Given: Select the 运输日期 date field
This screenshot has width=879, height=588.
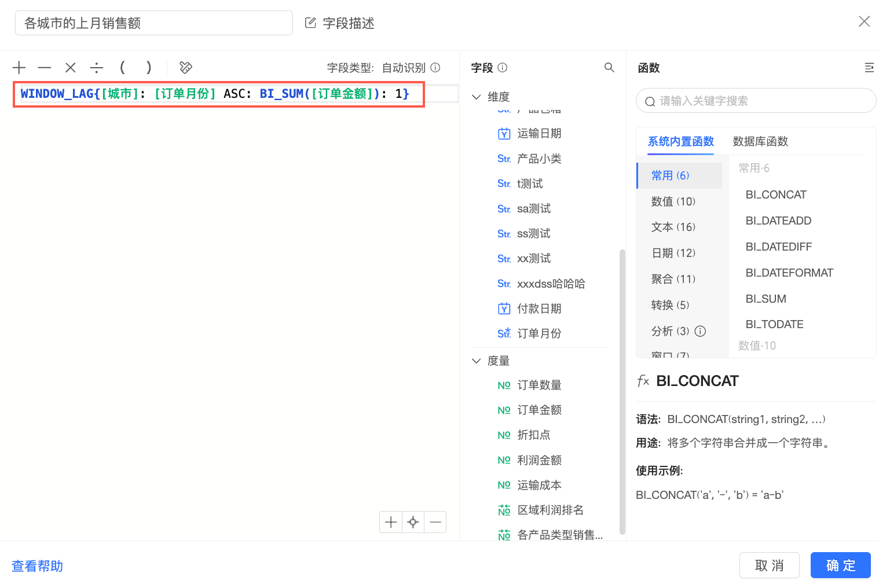Looking at the screenshot, I should (x=539, y=134).
